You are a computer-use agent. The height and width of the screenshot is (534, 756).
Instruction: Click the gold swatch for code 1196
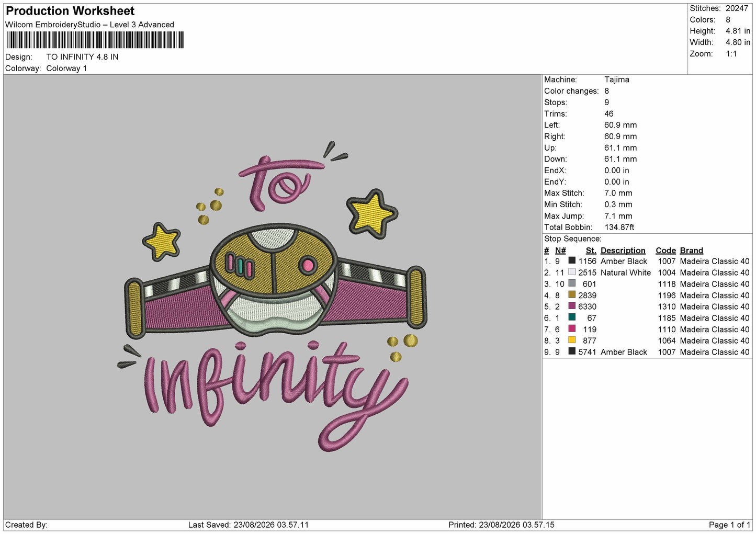pyautogui.click(x=572, y=295)
